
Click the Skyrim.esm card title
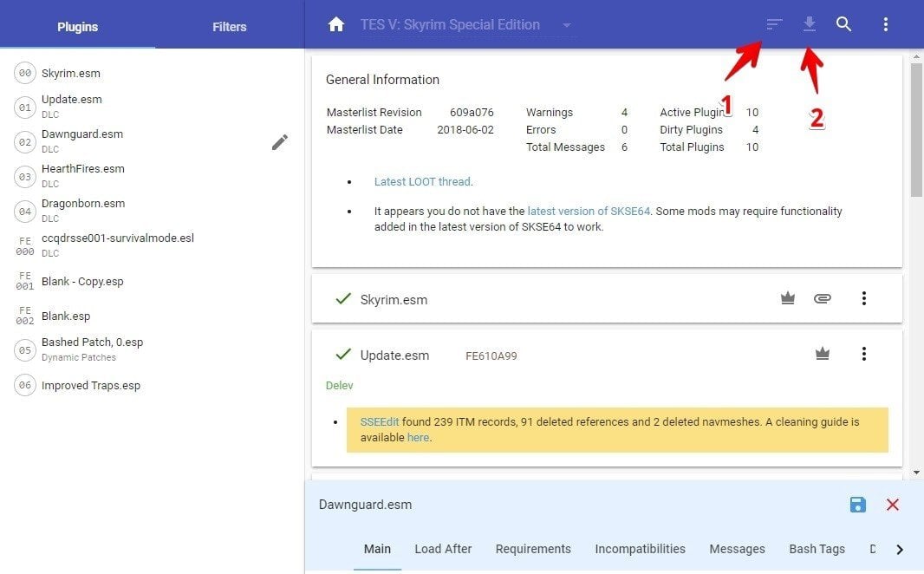(394, 299)
